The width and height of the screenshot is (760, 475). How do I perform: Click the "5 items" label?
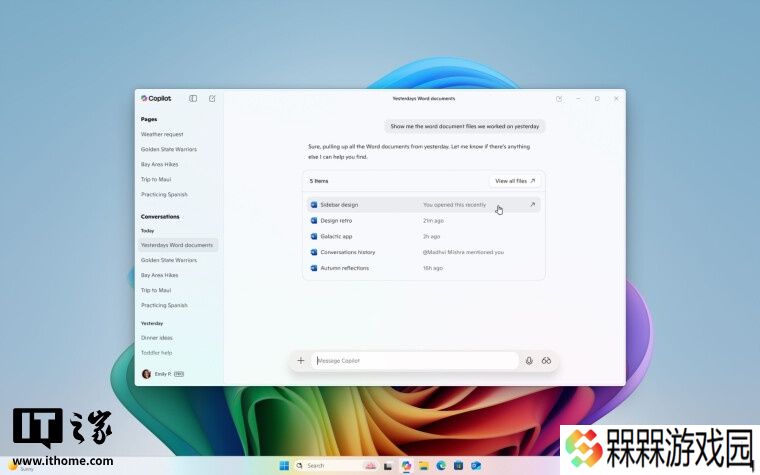[x=319, y=181]
